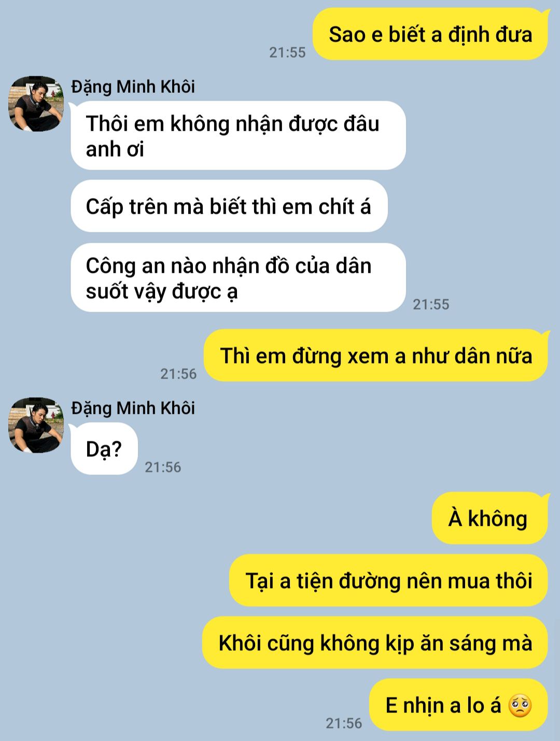Click the pleading face emoji
The height and width of the screenshot is (741, 560).
pos(520,705)
